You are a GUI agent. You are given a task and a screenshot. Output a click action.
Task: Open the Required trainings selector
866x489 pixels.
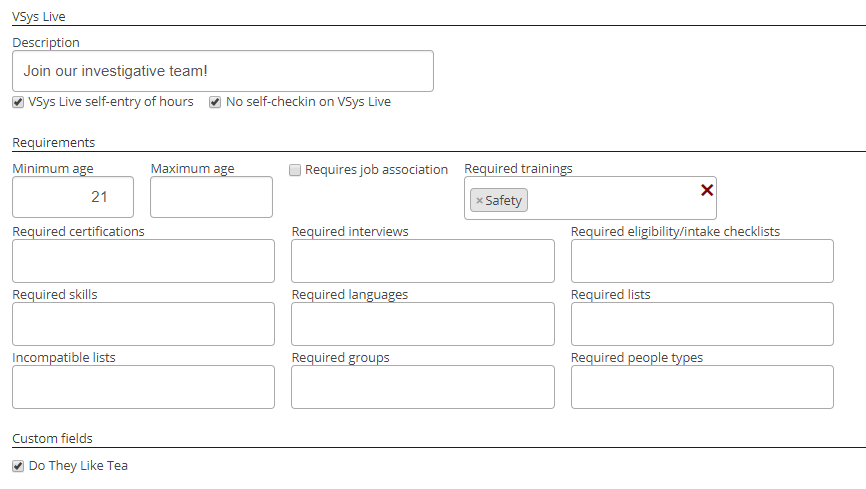[610, 199]
